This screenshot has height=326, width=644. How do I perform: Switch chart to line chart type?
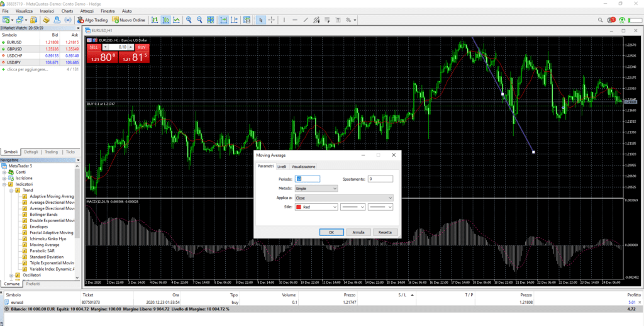pyautogui.click(x=176, y=20)
